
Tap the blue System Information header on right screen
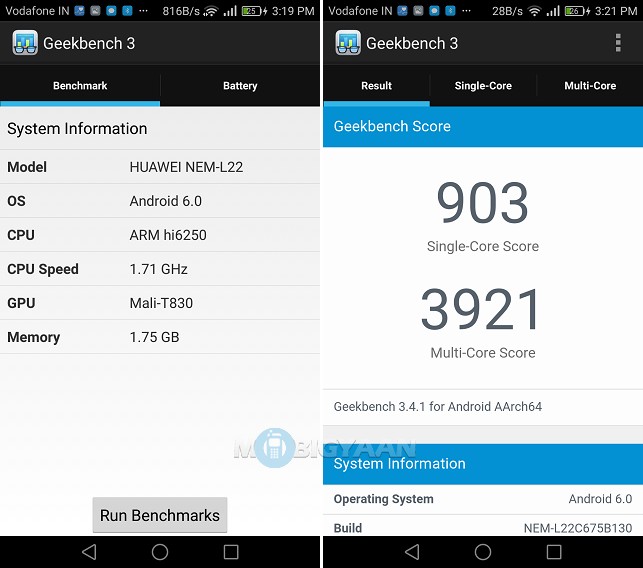click(483, 464)
